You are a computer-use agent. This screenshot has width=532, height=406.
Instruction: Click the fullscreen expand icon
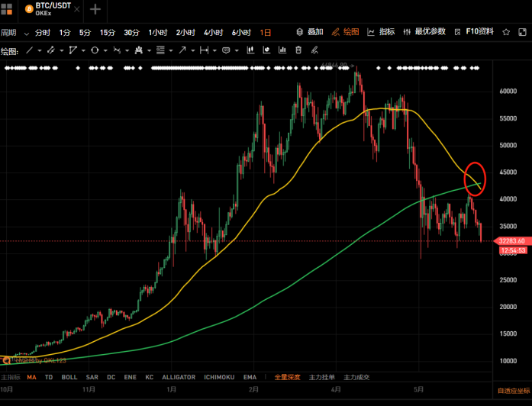[x=522, y=32]
